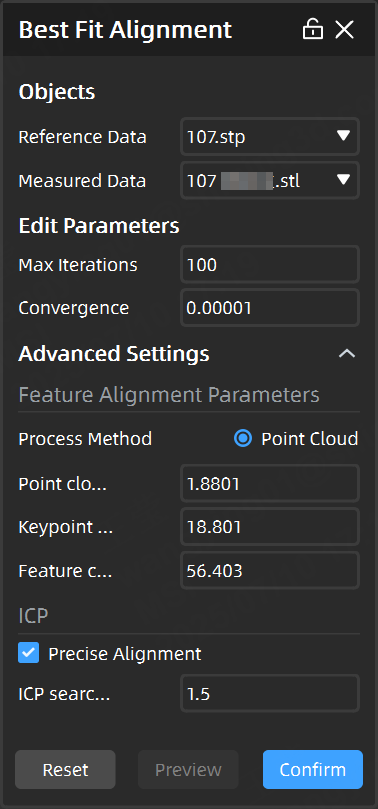This screenshot has width=378, height=809.
Task: Click the Point Cloud label text
Action: (x=309, y=439)
